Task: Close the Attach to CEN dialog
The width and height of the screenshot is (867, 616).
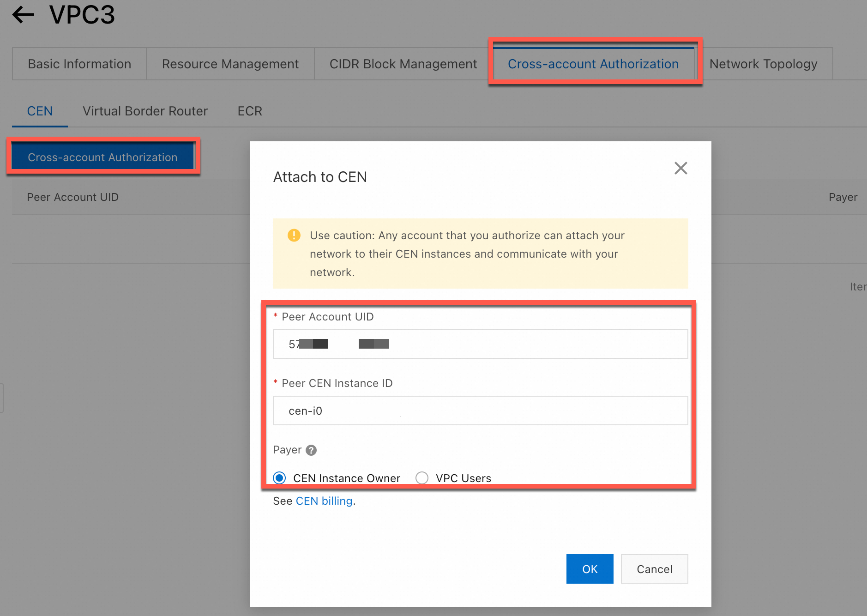Action: pyautogui.click(x=680, y=168)
